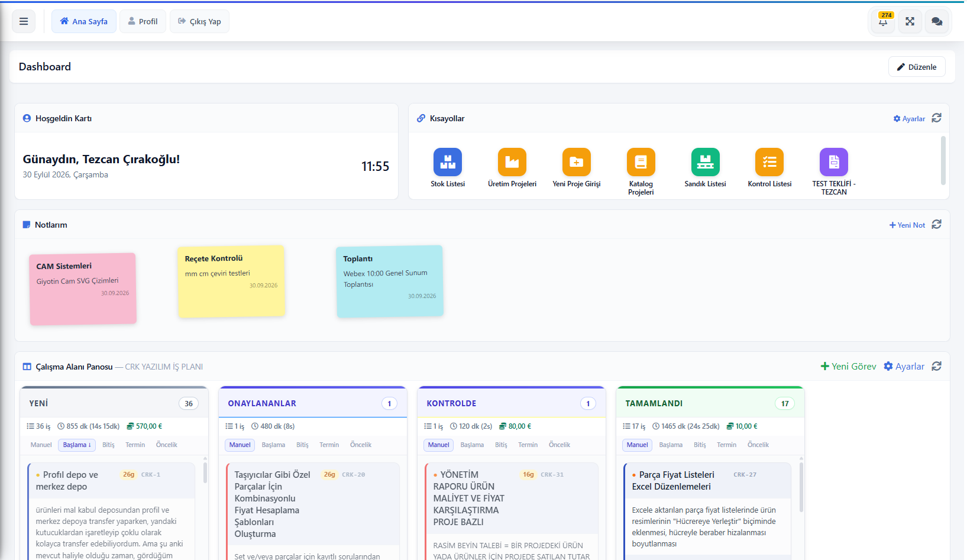Click the Düzenle button
967x560 pixels.
[x=917, y=67]
